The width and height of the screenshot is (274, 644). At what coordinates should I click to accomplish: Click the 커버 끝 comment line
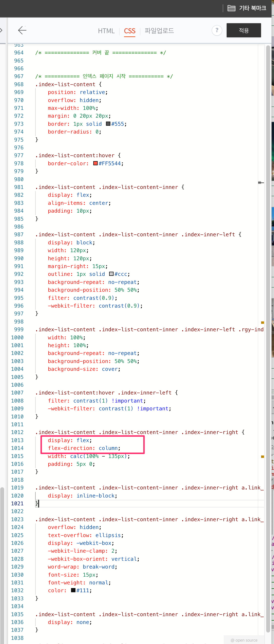(x=101, y=53)
